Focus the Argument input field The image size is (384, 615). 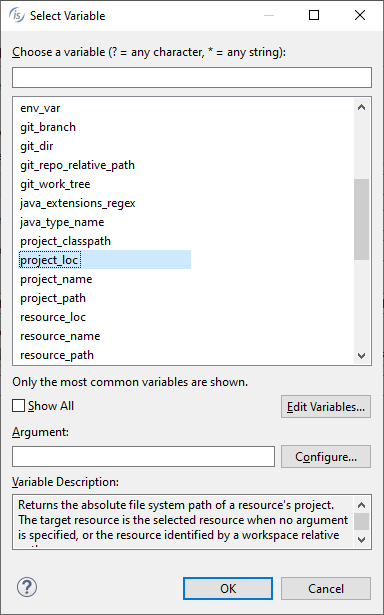coord(143,456)
